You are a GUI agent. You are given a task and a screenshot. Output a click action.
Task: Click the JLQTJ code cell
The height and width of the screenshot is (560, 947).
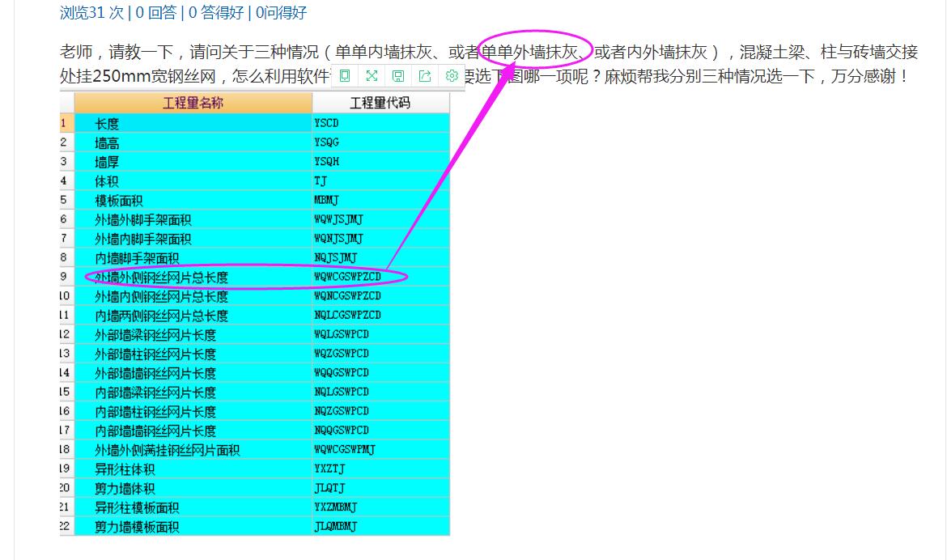coord(380,489)
